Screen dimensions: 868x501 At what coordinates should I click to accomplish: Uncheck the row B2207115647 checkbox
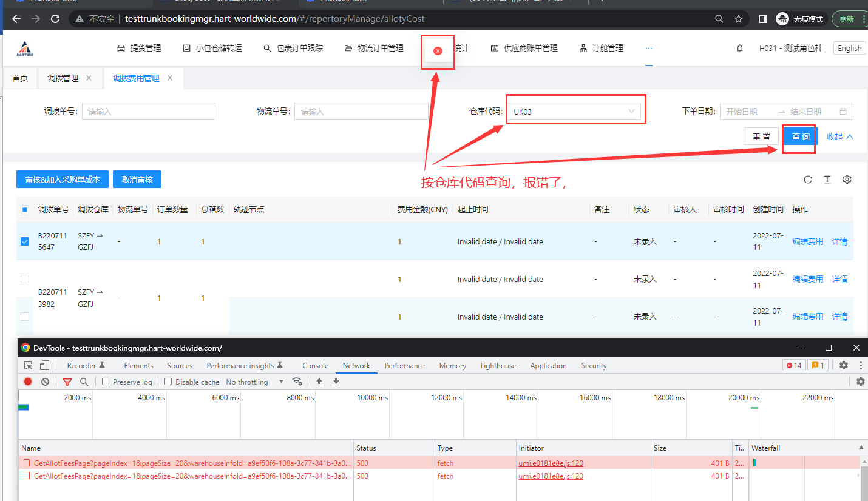point(25,241)
